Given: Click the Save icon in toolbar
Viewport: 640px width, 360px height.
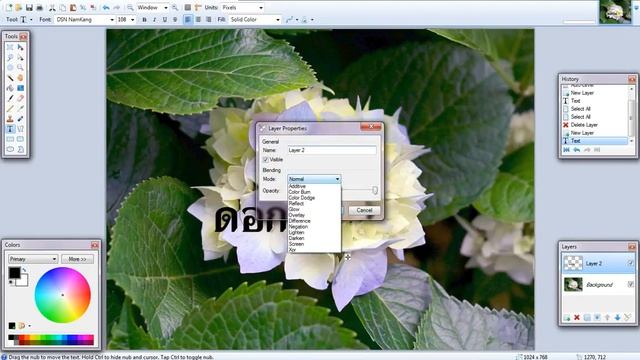Looking at the screenshot, I should (x=29, y=7).
